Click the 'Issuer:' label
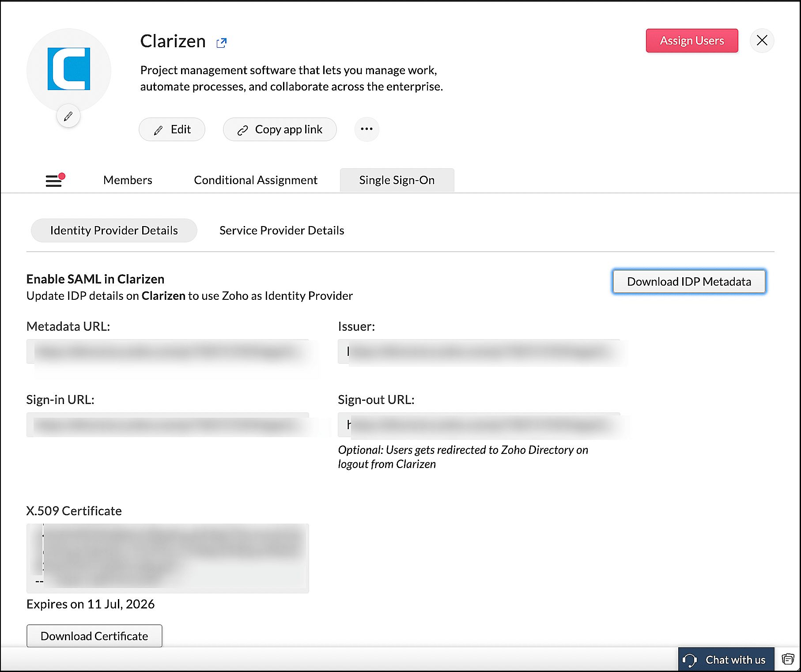 coord(356,326)
